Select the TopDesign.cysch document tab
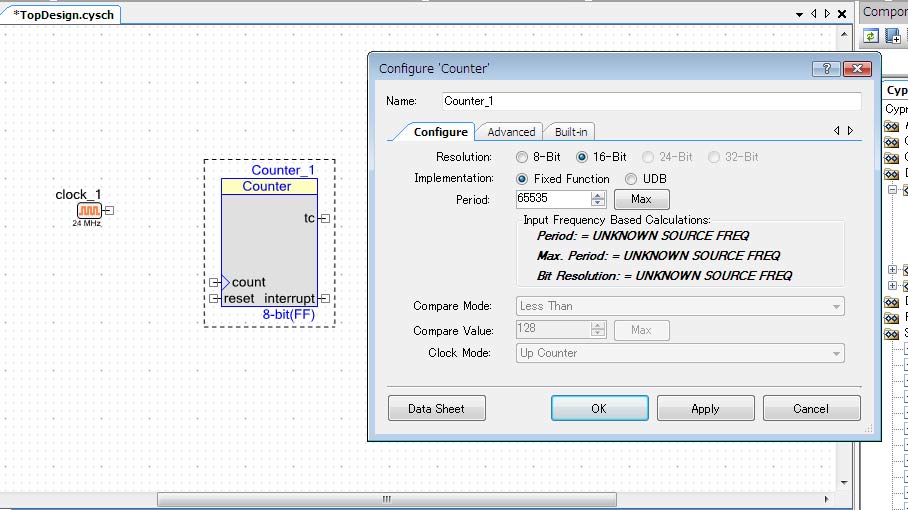This screenshot has height=510, width=908. pyautogui.click(x=63, y=15)
